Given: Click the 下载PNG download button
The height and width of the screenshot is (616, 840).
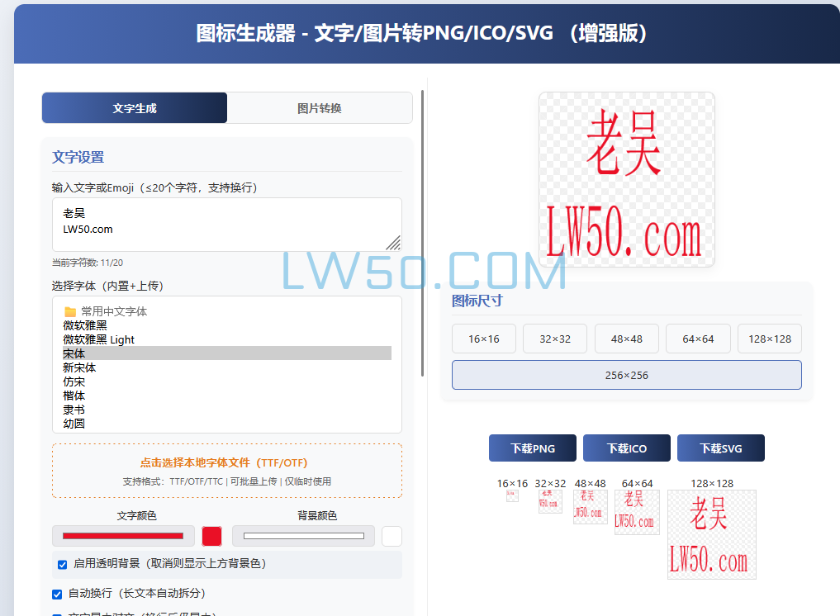Looking at the screenshot, I should point(533,448).
